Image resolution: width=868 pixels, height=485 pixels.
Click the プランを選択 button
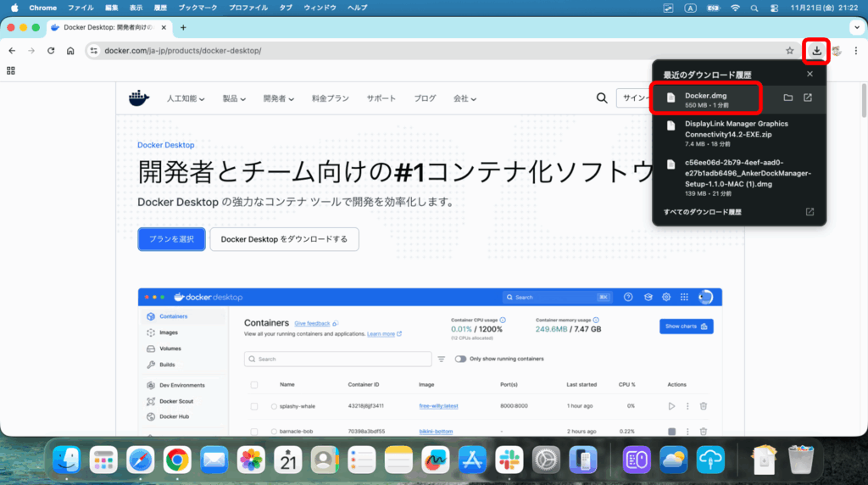point(171,239)
